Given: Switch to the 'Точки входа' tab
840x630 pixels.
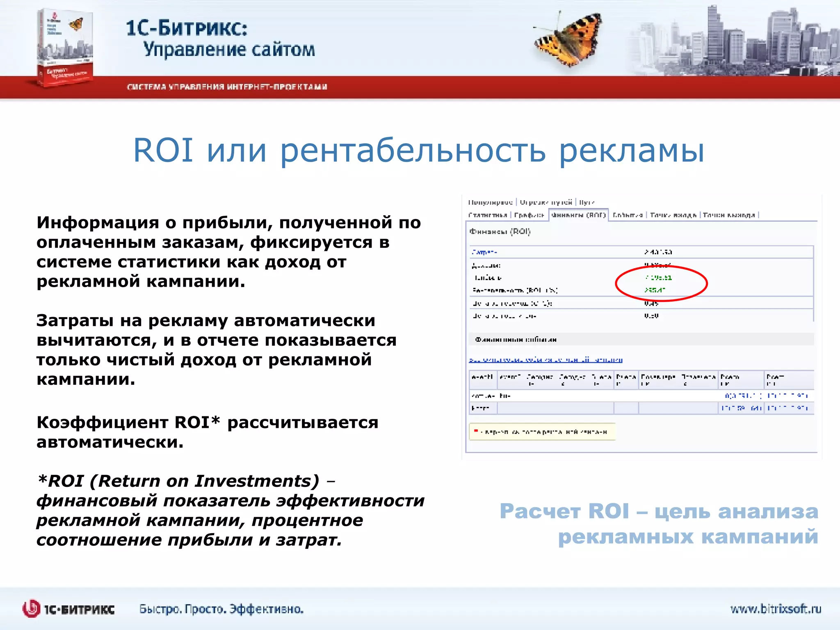Looking at the screenshot, I should (x=673, y=215).
